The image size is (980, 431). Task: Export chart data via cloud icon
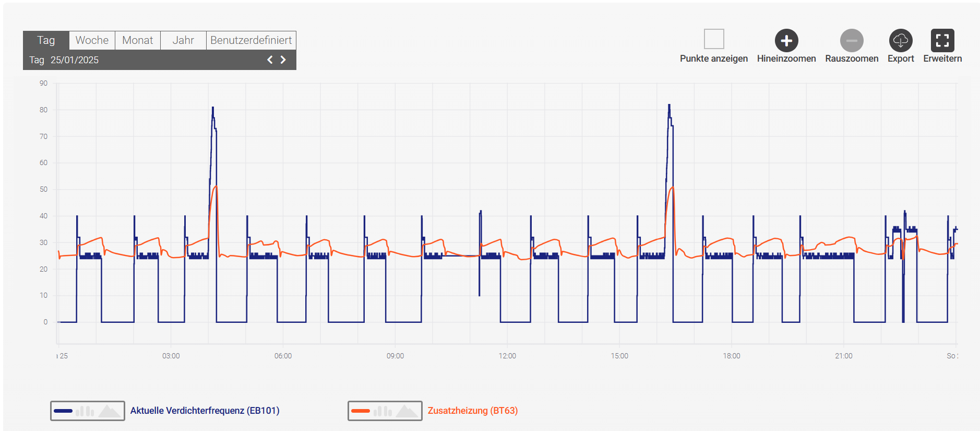coord(900,41)
